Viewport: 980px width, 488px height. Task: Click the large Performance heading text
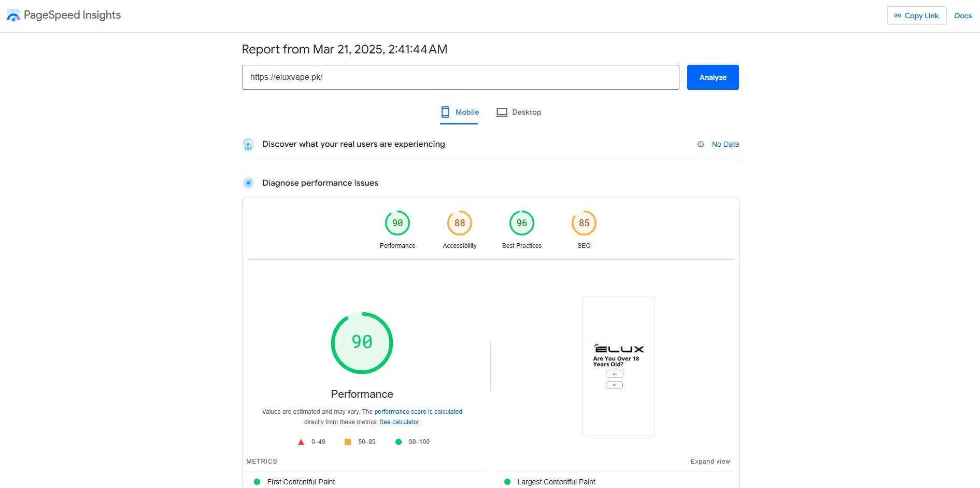(362, 394)
